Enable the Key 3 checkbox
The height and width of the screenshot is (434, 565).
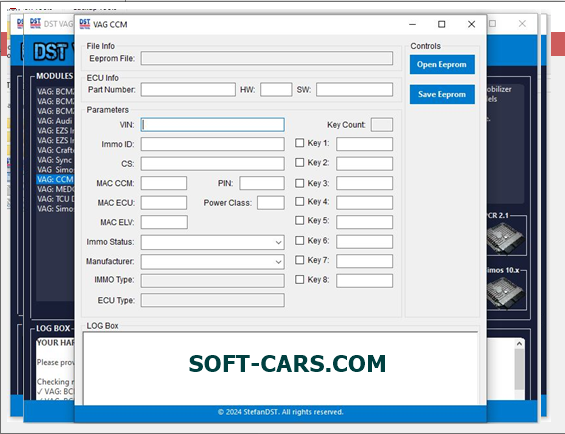pos(299,183)
